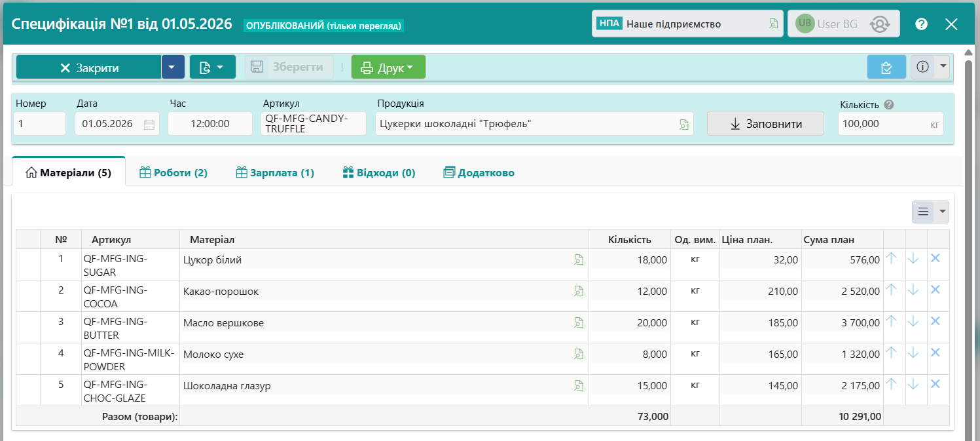Image resolution: width=980 pixels, height=441 pixels.
Task: Click the Час field showing 12:00:00
Action: [210, 124]
